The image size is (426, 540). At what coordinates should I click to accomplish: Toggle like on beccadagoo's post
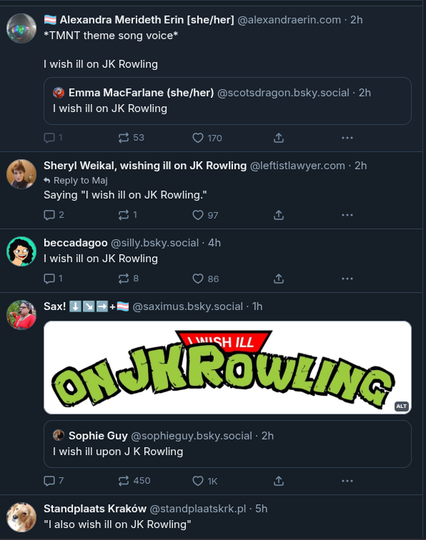pos(205,279)
